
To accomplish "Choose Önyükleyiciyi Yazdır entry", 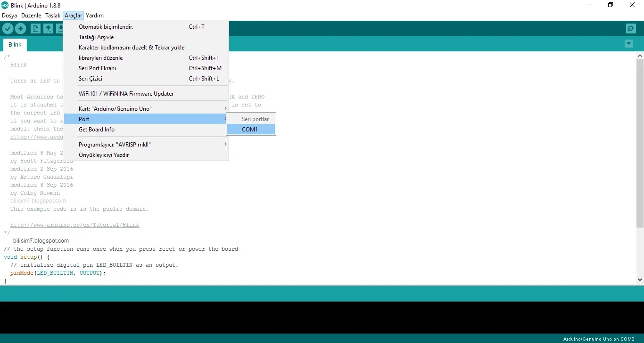I will click(146, 155).
